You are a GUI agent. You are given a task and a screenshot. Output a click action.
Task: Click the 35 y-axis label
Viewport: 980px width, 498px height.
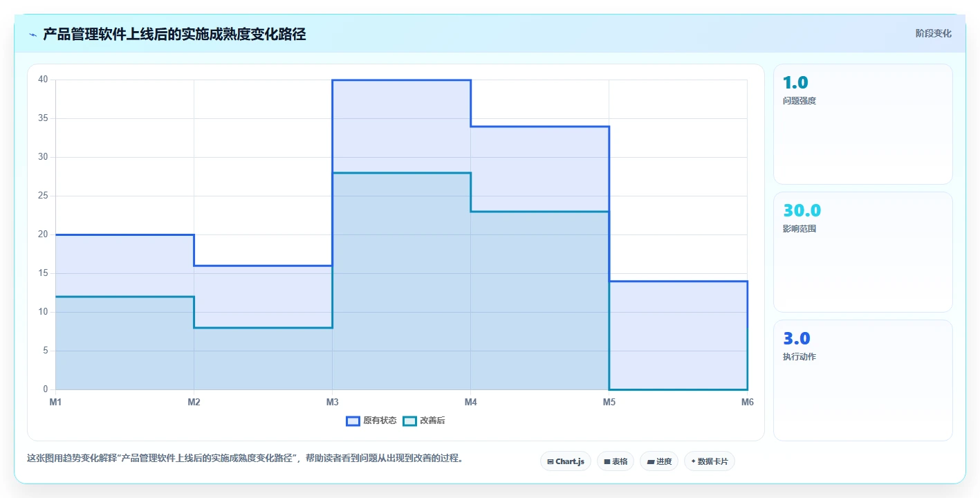tap(43, 118)
